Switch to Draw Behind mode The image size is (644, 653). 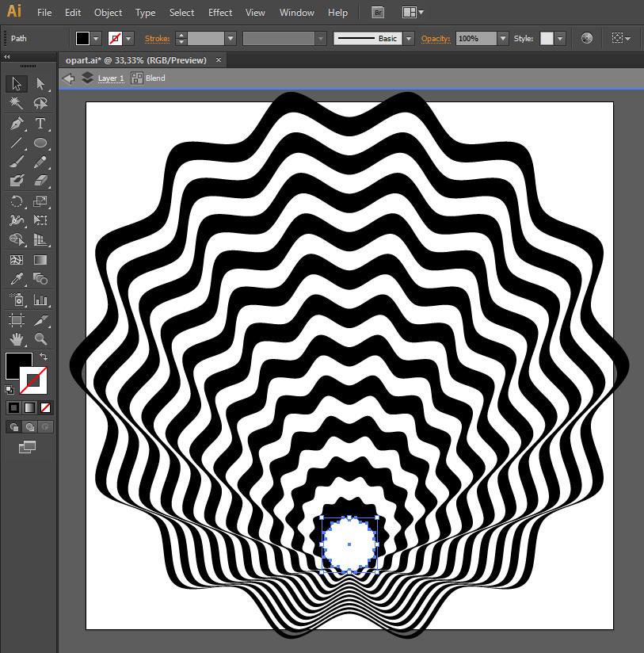tap(29, 427)
